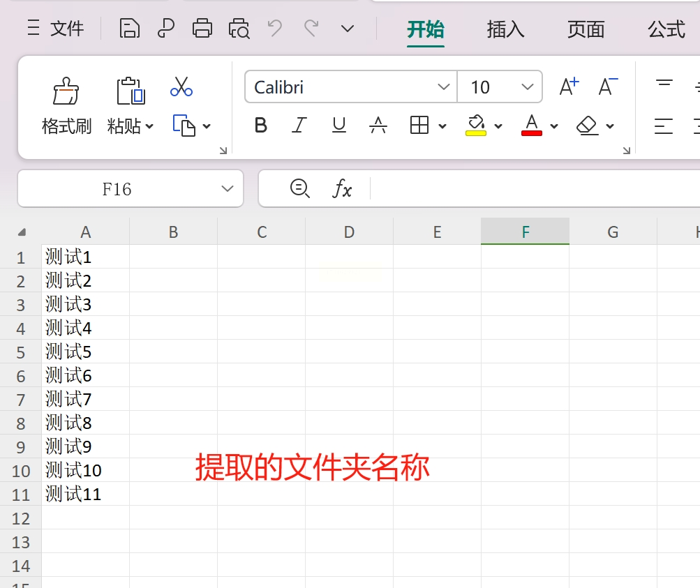Expand quick access toolbar dropdown
This screenshot has height=588, width=700.
pos(348,29)
